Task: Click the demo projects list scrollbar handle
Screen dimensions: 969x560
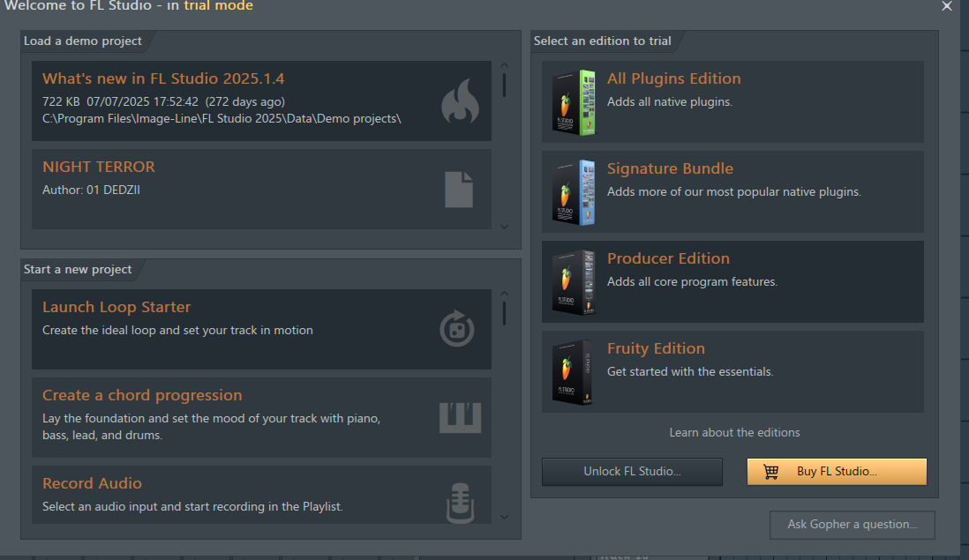Action: pyautogui.click(x=504, y=85)
